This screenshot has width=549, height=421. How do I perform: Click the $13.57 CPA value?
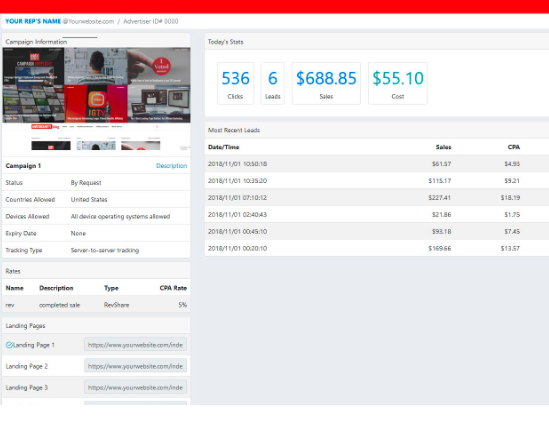[x=510, y=248]
